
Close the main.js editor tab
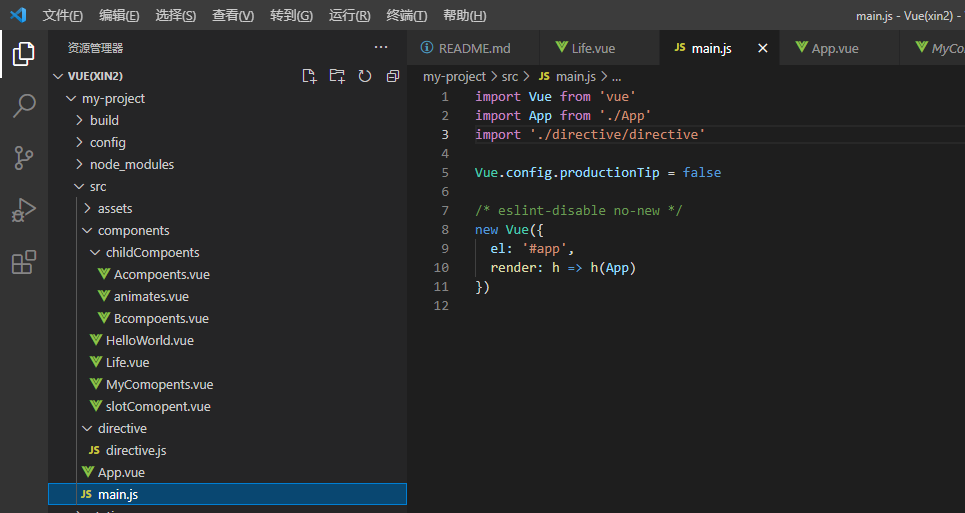[763, 48]
